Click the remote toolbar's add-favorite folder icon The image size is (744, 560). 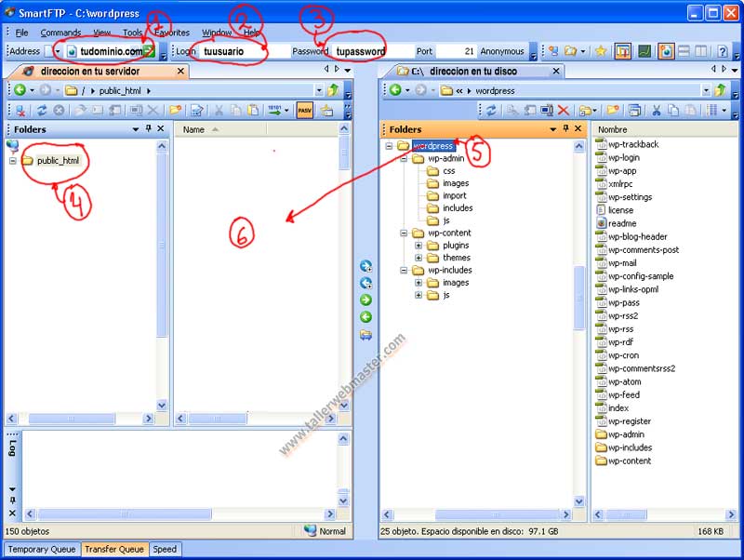click(327, 111)
